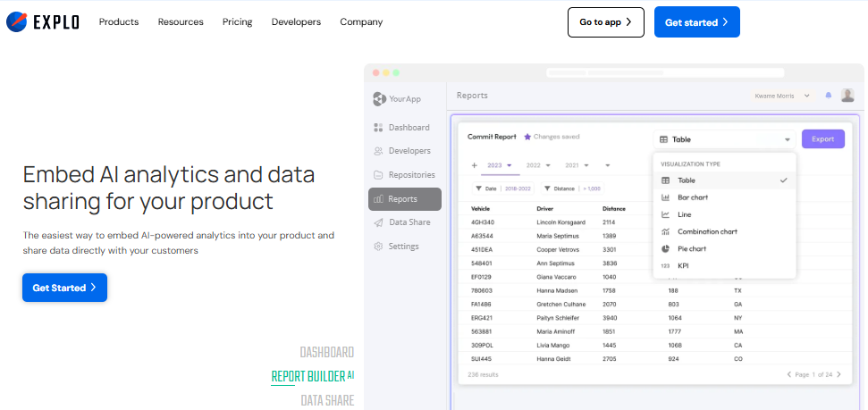Image resolution: width=868 pixels, height=410 pixels.
Task: Select Bar chart visualization option
Action: [x=724, y=197]
